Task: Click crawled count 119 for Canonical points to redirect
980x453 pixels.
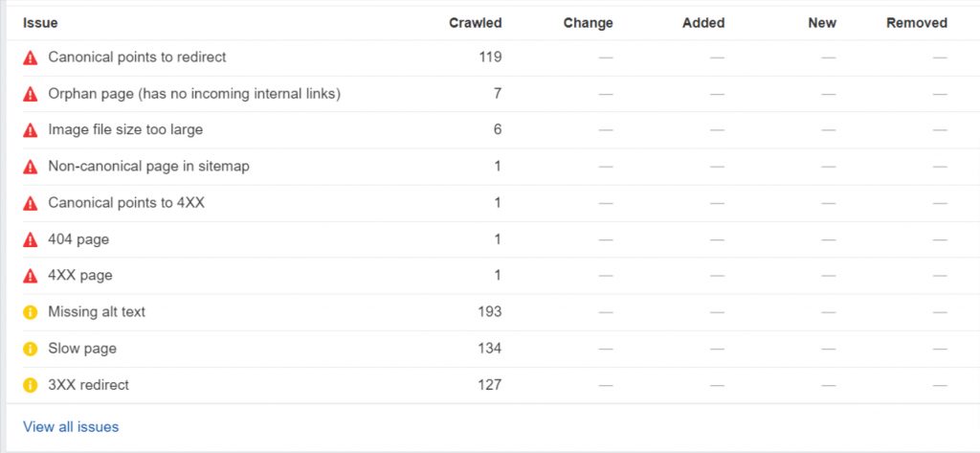Action: coord(489,57)
